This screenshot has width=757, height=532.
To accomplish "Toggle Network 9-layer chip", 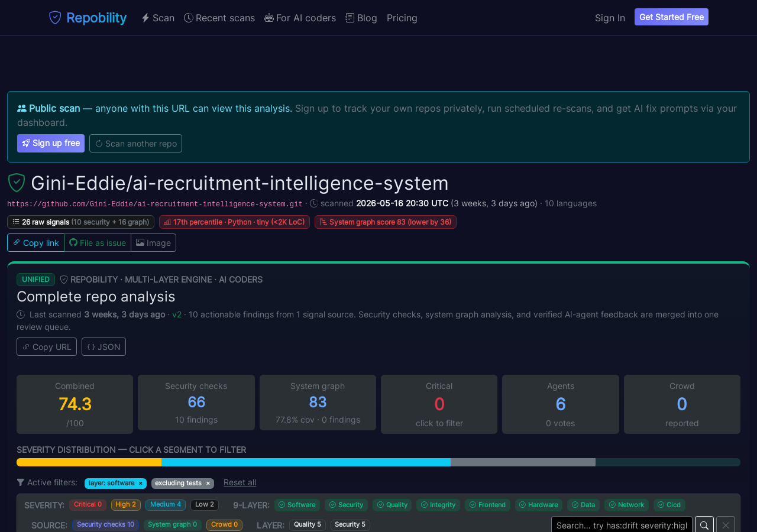I will [626, 505].
